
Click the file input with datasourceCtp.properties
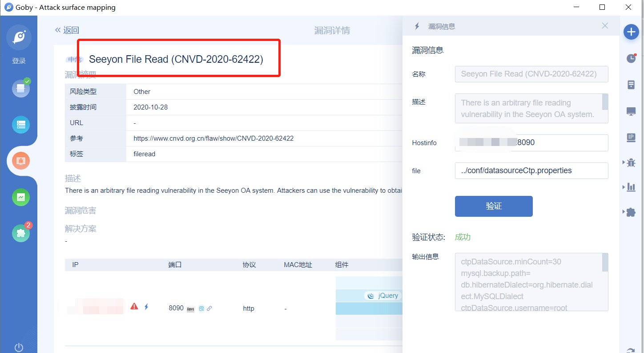(x=531, y=170)
